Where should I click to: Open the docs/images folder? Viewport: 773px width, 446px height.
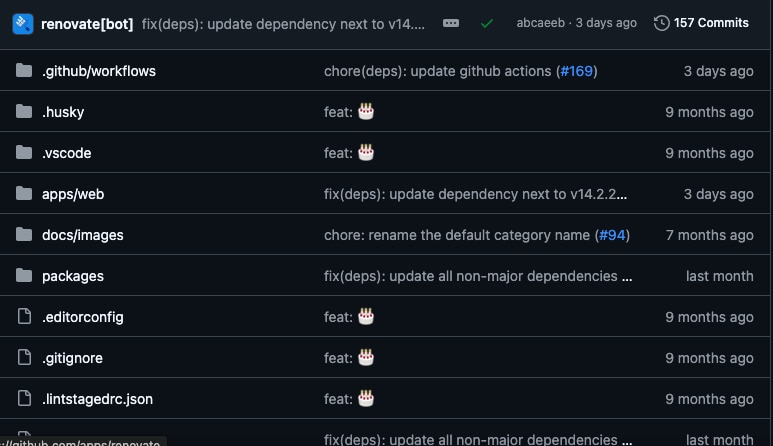point(82,235)
